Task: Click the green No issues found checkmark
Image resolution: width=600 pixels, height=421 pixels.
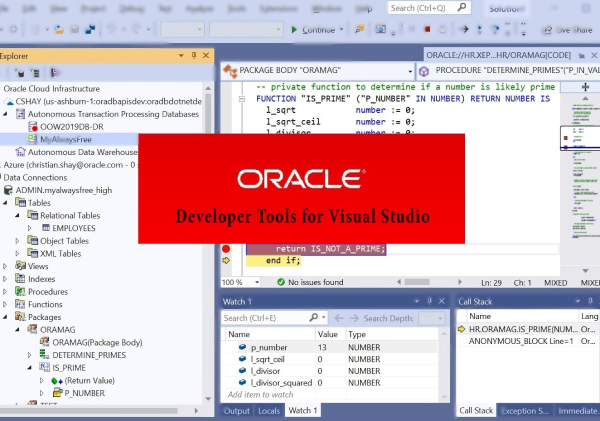Action: [x=281, y=282]
